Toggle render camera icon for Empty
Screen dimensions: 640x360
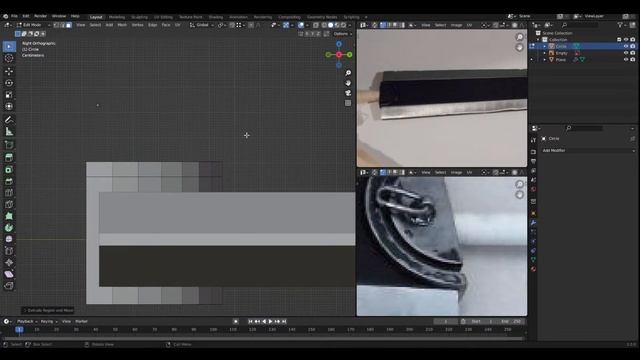pyautogui.click(x=633, y=53)
